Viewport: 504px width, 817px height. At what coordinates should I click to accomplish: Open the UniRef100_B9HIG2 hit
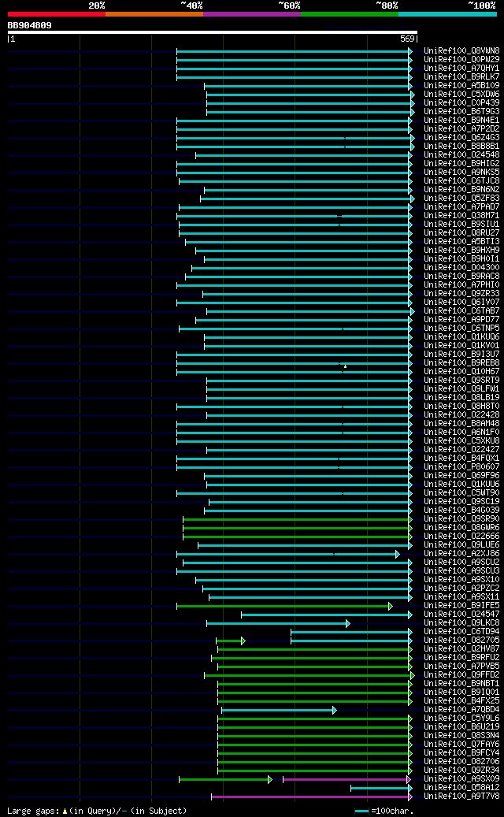pos(461,164)
